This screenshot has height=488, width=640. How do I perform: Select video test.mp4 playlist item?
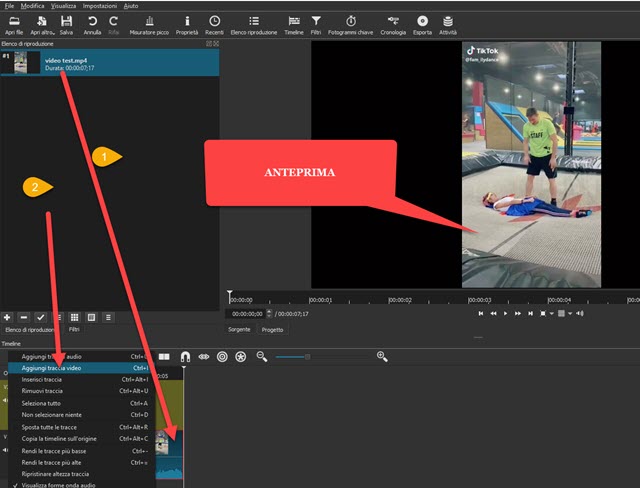point(110,62)
